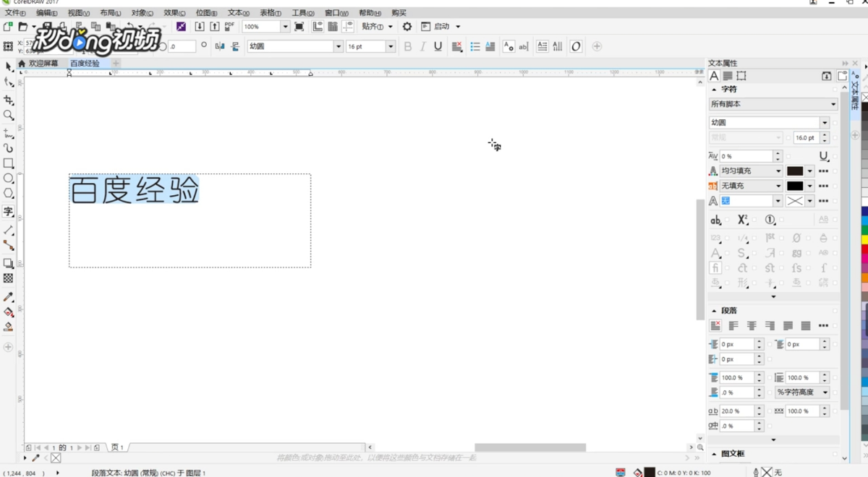
Task: Open the 编辑 menu
Action: pos(47,13)
